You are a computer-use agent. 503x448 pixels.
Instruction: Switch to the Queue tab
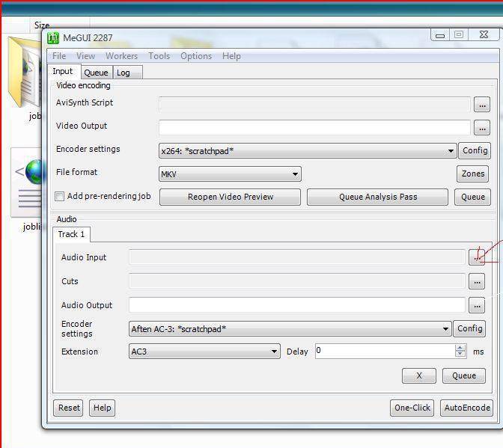96,73
